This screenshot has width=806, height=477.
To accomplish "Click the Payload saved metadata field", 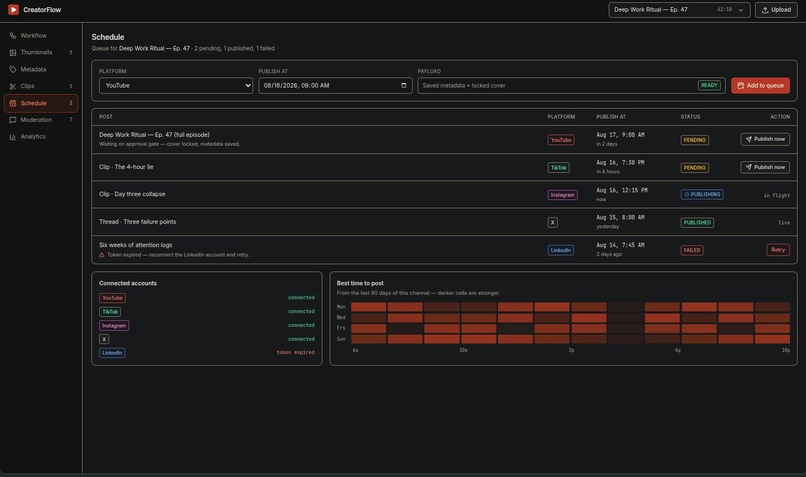I will [x=572, y=85].
